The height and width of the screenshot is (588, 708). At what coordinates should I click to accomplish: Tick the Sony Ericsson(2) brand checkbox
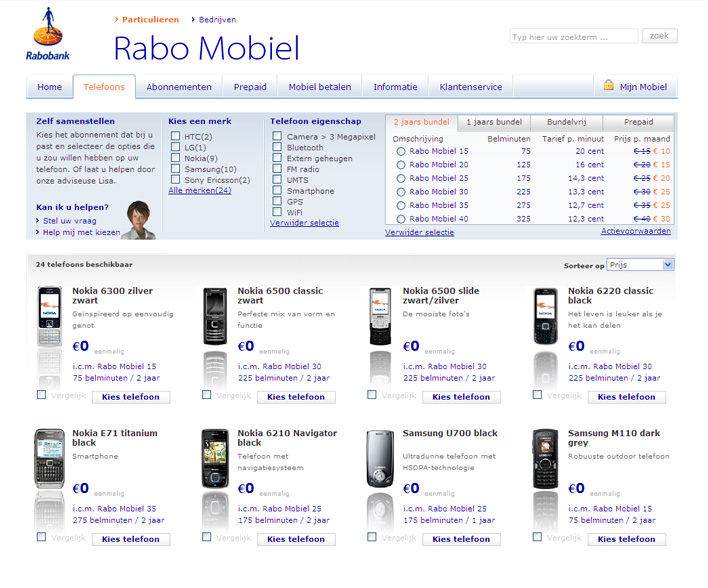[176, 179]
